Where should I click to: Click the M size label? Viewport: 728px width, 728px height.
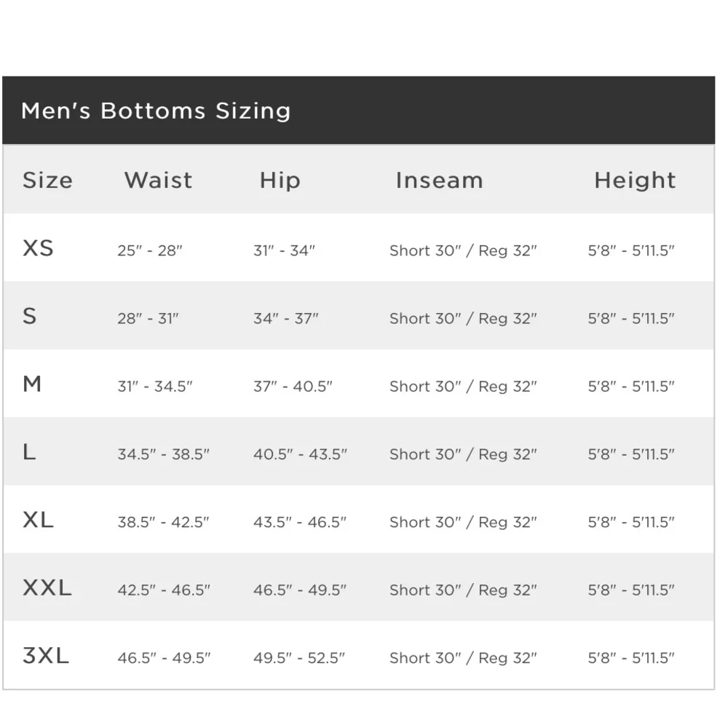32,384
